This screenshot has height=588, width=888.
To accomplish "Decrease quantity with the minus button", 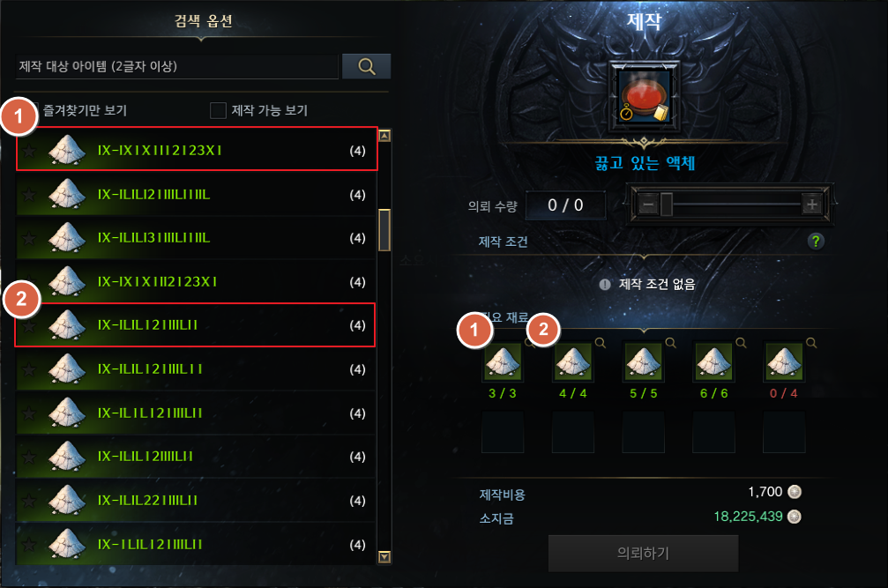I will click(x=649, y=205).
